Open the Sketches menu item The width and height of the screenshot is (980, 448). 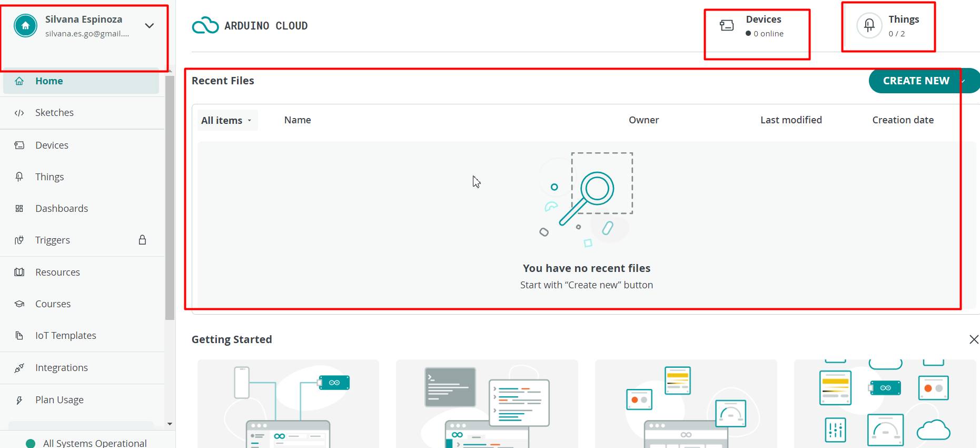coord(82,113)
